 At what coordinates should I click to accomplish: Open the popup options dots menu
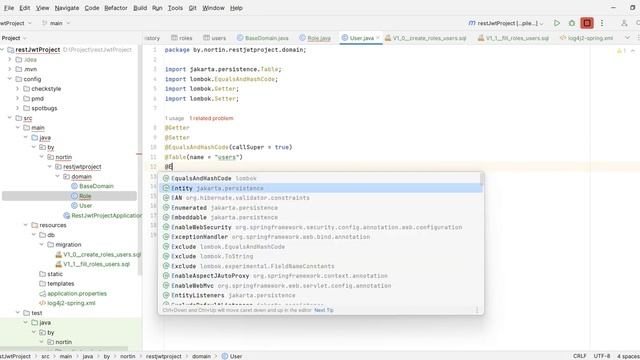(477, 310)
